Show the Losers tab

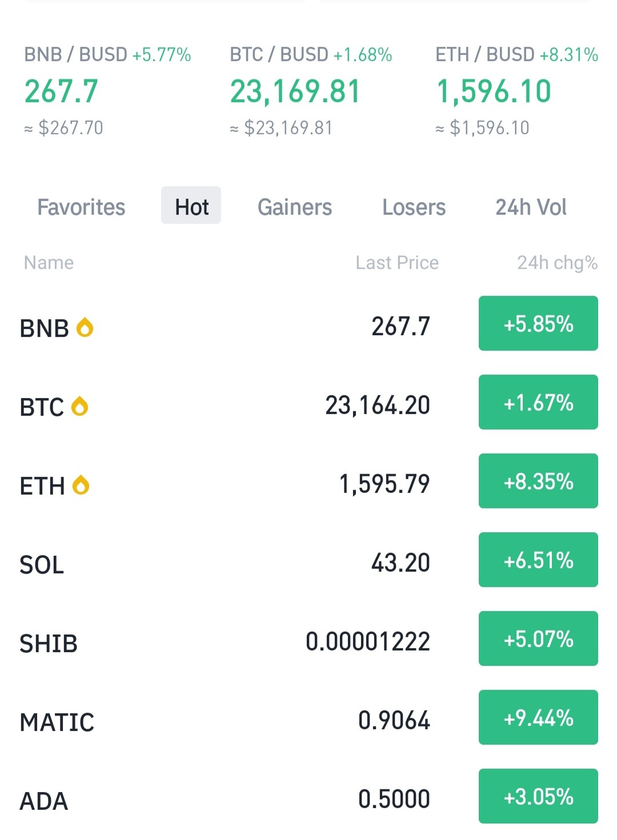coord(414,207)
